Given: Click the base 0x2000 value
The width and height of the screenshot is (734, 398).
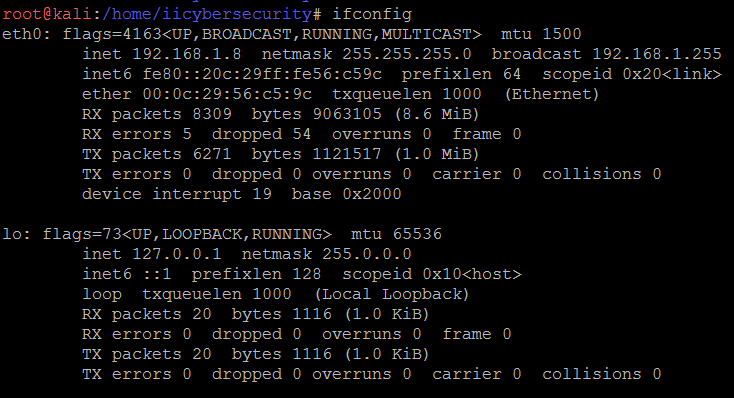Looking at the screenshot, I should pyautogui.click(x=346, y=194).
